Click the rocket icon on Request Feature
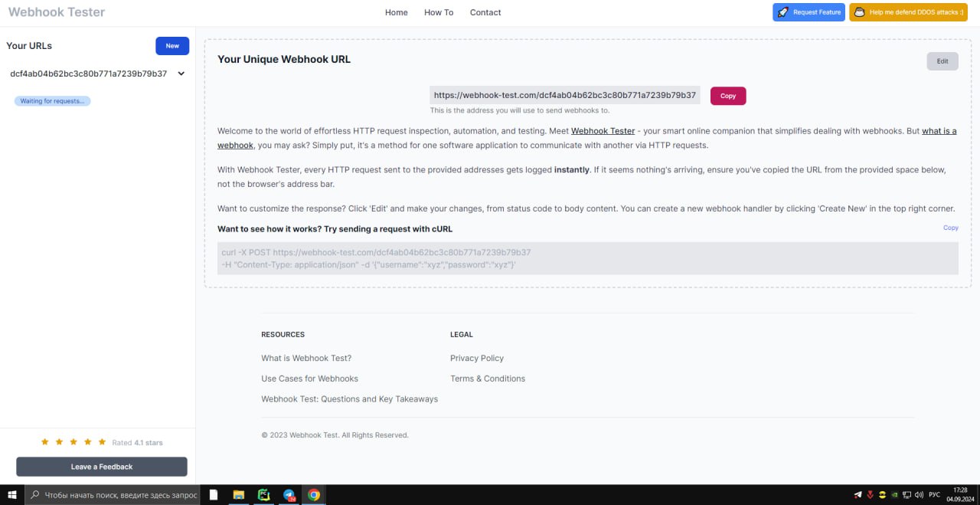This screenshot has height=505, width=980. coord(783,12)
